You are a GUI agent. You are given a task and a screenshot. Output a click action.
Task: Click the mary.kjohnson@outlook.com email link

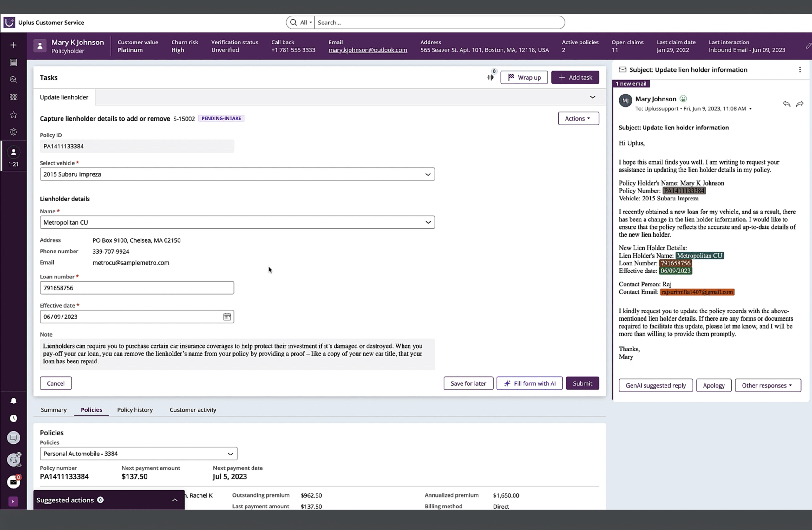pyautogui.click(x=367, y=50)
